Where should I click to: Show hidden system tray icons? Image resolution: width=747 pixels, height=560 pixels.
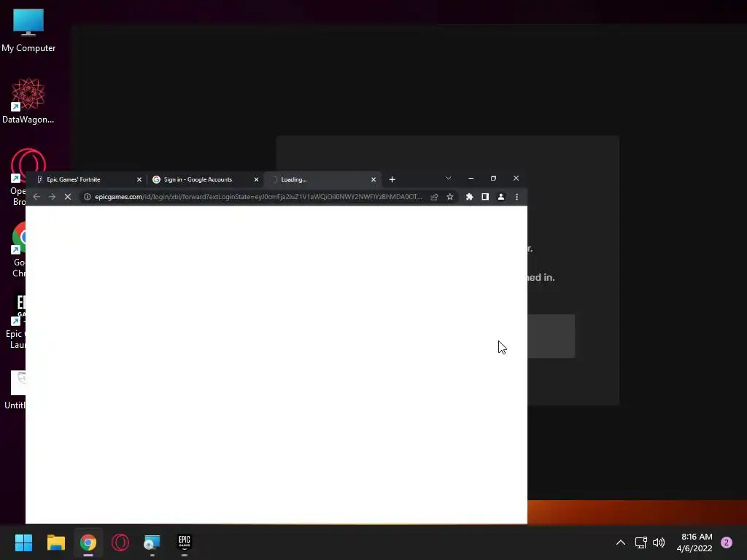(621, 542)
